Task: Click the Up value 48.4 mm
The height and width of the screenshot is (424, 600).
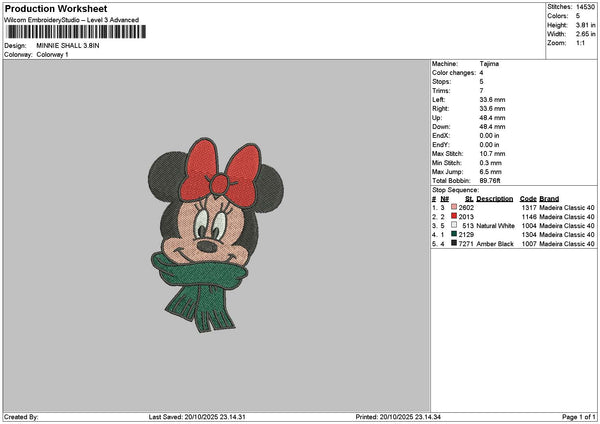Action: [492, 118]
